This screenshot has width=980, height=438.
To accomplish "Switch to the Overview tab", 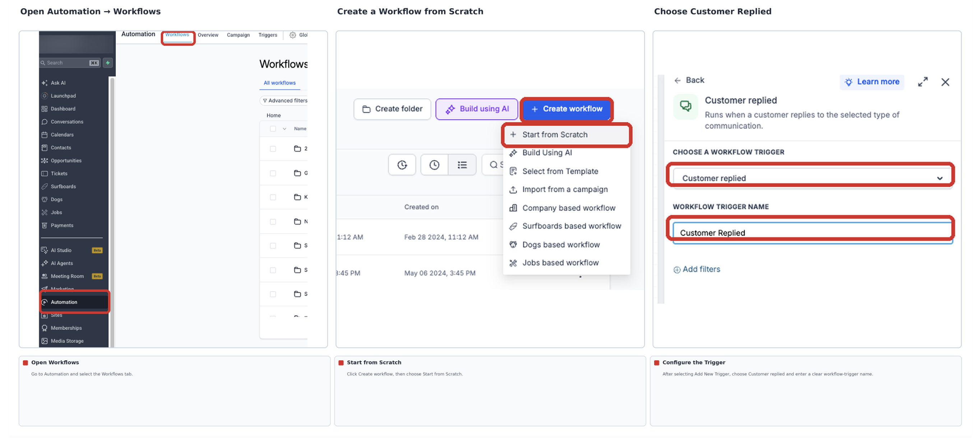I will pyautogui.click(x=208, y=35).
